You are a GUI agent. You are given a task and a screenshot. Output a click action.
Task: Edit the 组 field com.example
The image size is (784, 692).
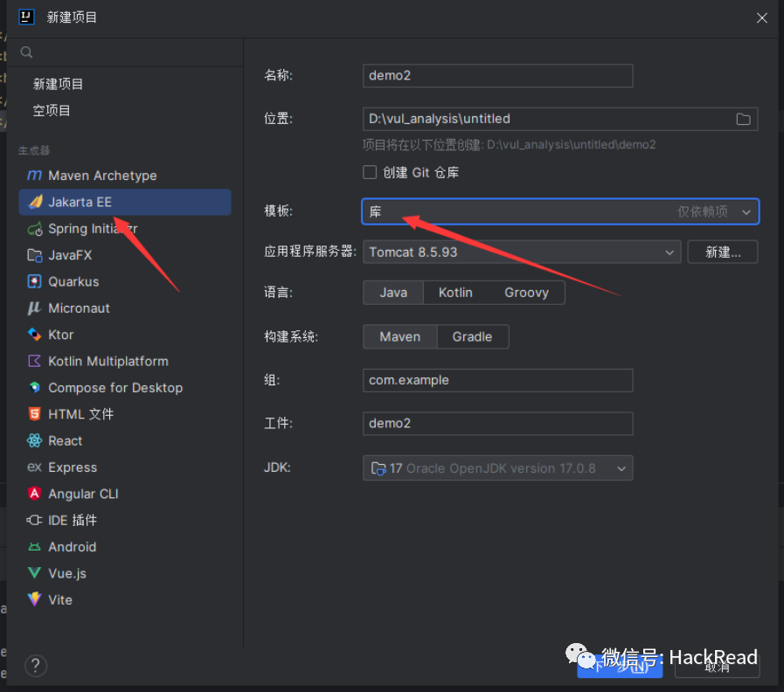498,380
